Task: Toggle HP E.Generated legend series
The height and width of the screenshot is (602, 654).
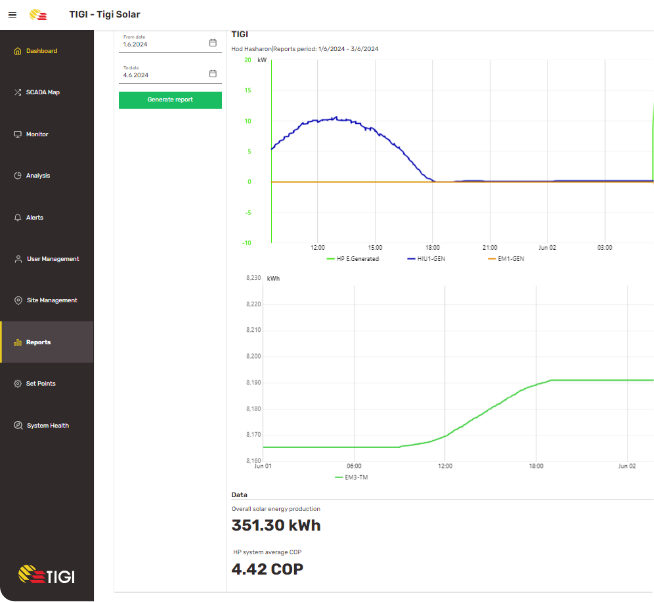Action: (x=353, y=259)
